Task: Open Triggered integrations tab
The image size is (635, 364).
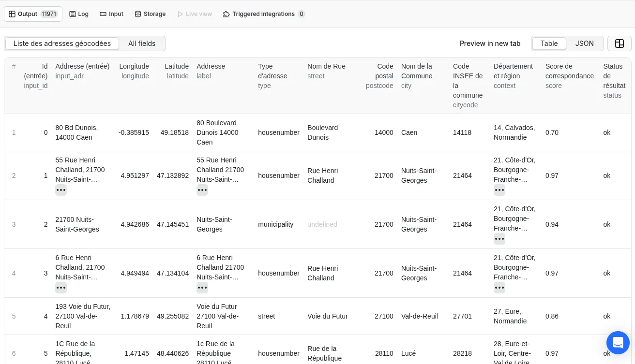Action: click(263, 14)
